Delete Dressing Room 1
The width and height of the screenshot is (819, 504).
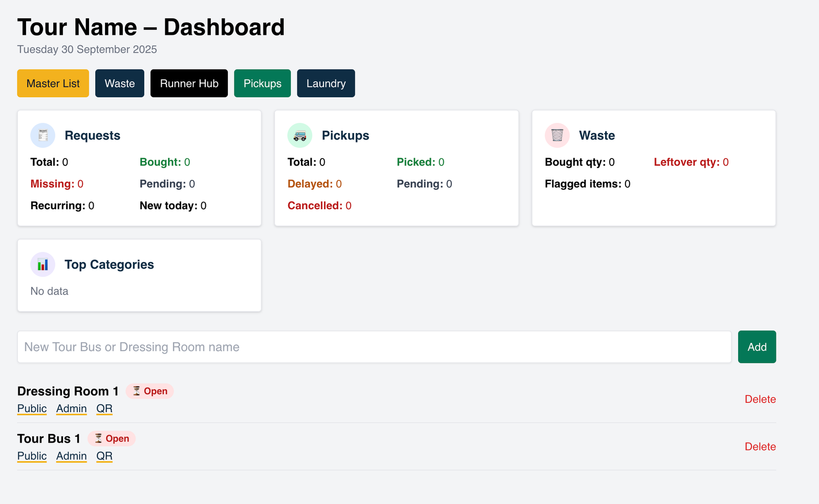click(760, 399)
